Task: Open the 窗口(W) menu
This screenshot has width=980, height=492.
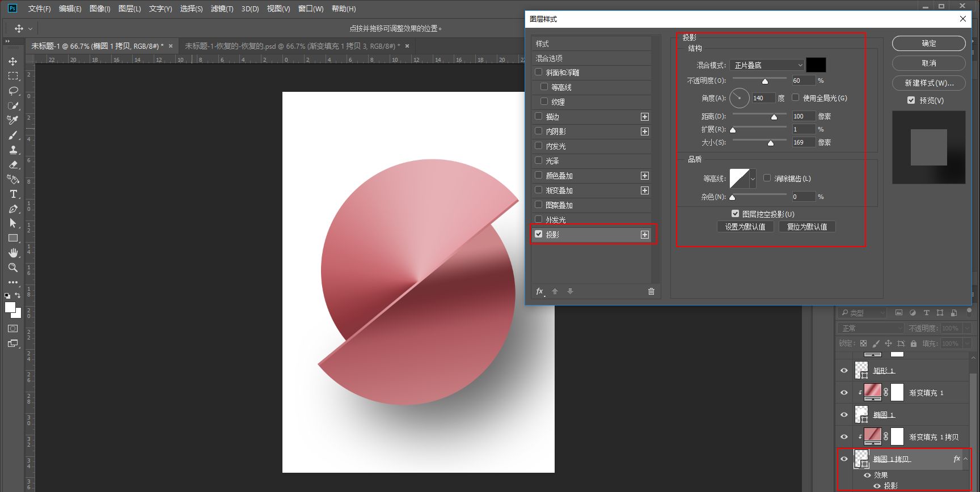Action: pos(311,9)
